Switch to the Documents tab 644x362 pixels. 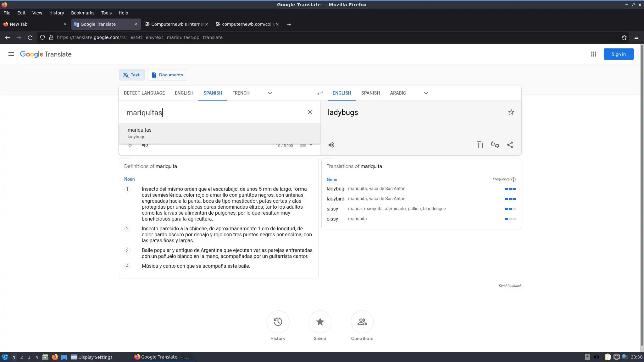[x=167, y=75]
